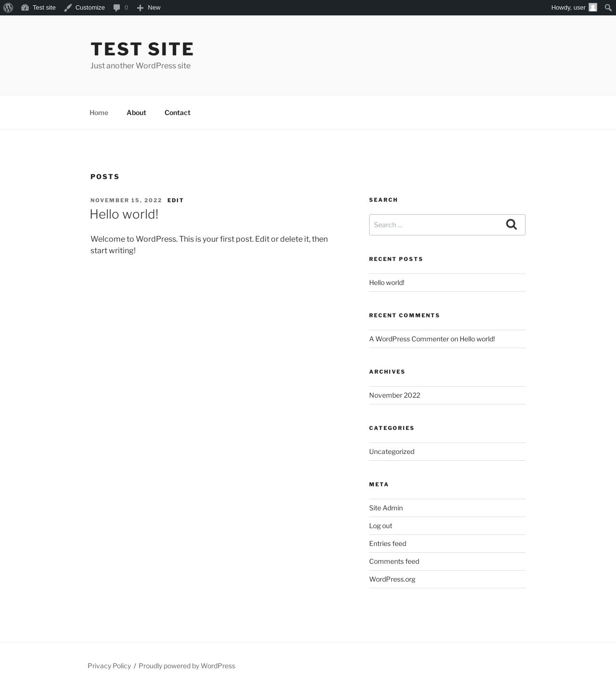
Task: Click the Log out link
Action: 381,526
